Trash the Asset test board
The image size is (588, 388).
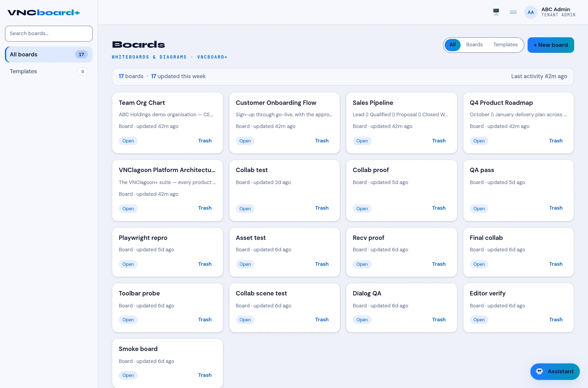coord(322,264)
